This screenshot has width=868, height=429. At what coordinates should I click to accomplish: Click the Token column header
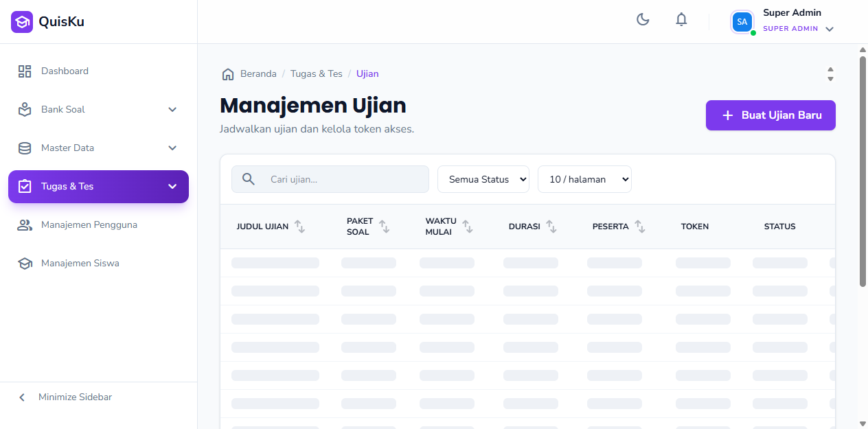[695, 227]
